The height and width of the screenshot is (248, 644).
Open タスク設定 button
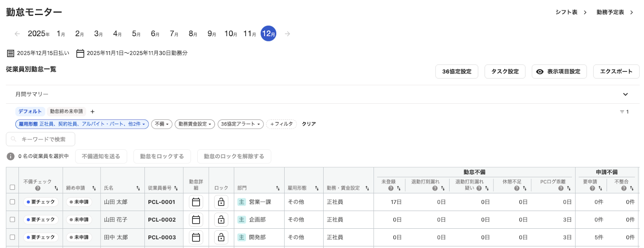click(505, 72)
